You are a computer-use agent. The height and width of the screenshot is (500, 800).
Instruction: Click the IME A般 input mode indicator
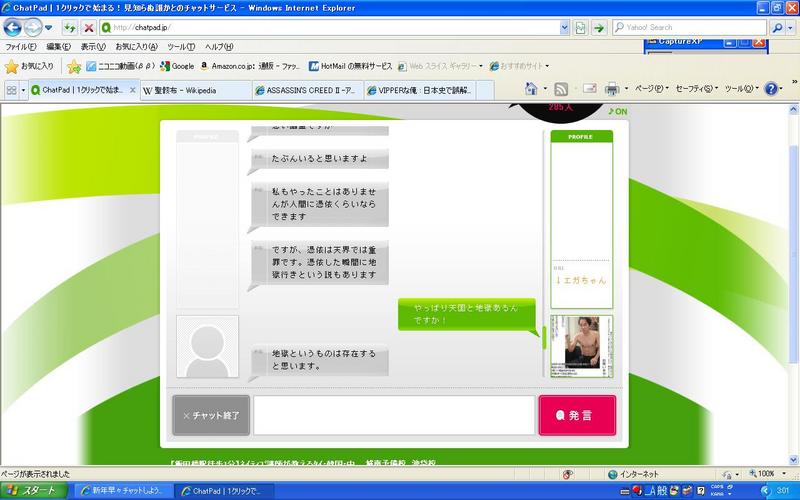(x=656, y=491)
